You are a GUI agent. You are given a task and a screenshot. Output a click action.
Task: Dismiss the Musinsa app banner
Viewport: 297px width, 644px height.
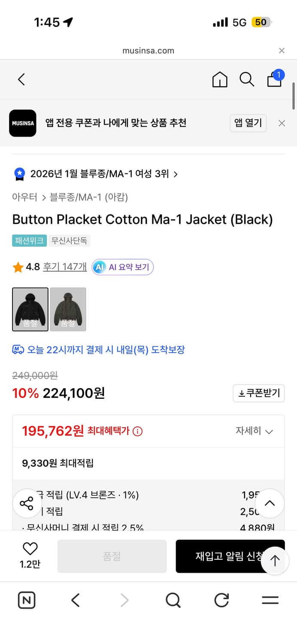click(282, 123)
